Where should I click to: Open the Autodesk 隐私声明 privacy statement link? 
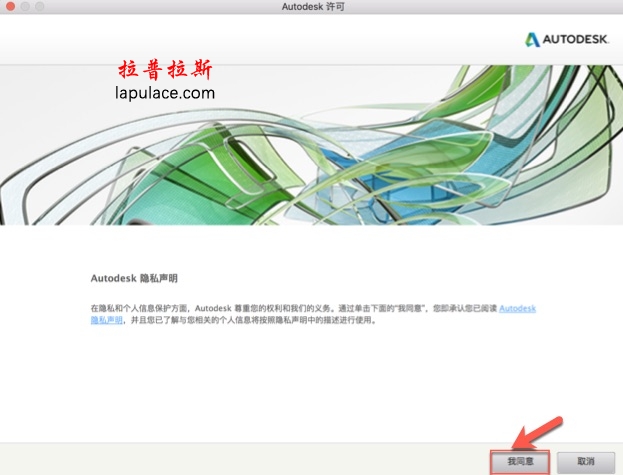[517, 309]
